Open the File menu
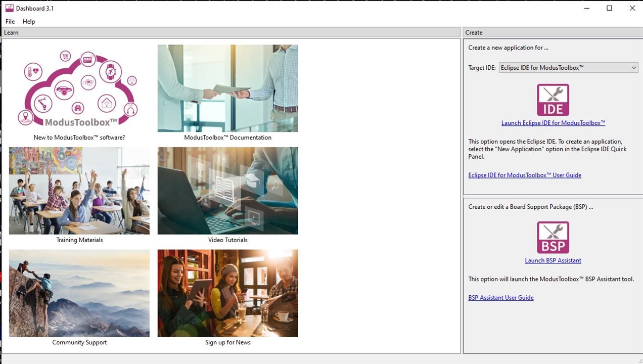 tap(10, 21)
